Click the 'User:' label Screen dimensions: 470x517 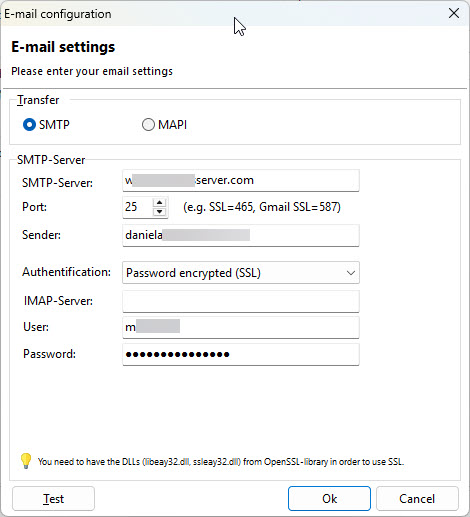tap(36, 327)
